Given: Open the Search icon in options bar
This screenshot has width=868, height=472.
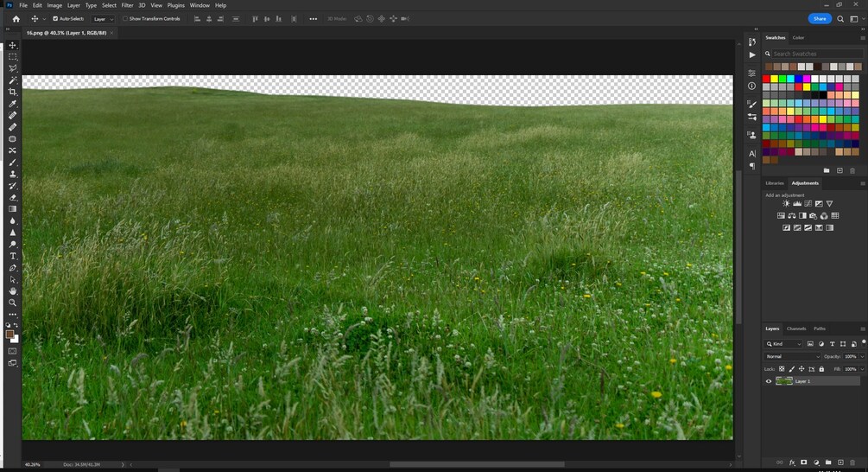Looking at the screenshot, I should coord(840,19).
